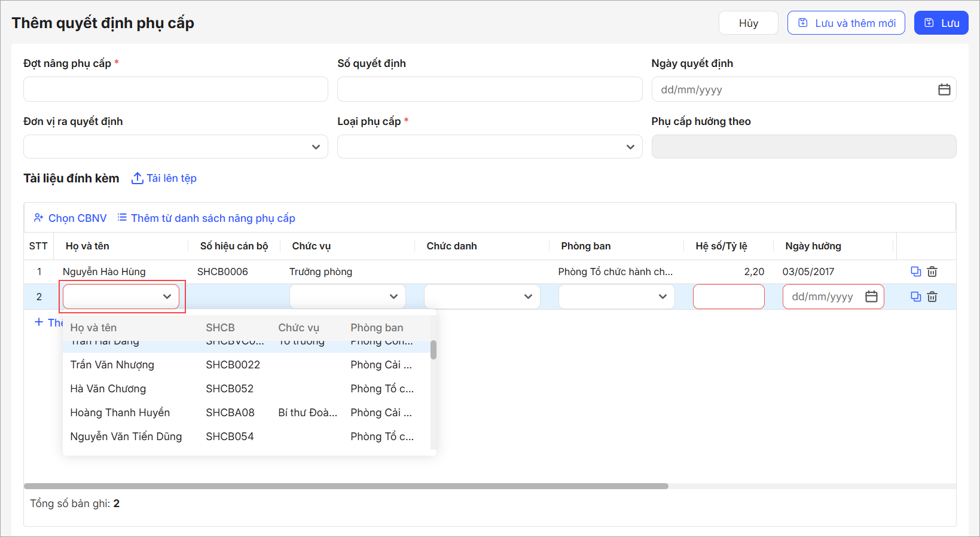The height and width of the screenshot is (537, 980).
Task: Click the upload arrow icon beside Tải lên tệp
Action: tap(138, 178)
